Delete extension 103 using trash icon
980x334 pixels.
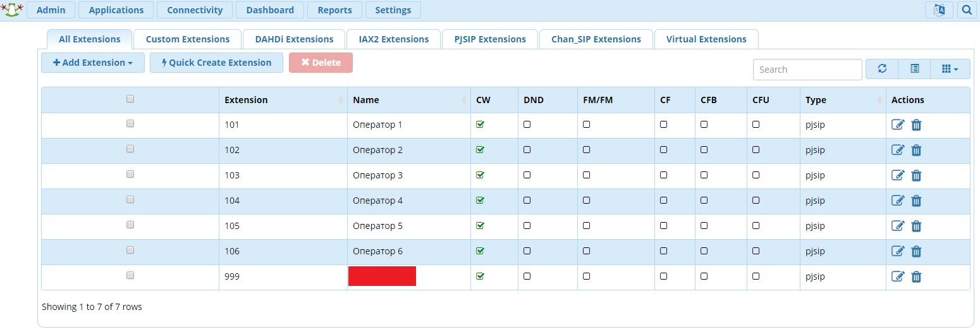916,175
